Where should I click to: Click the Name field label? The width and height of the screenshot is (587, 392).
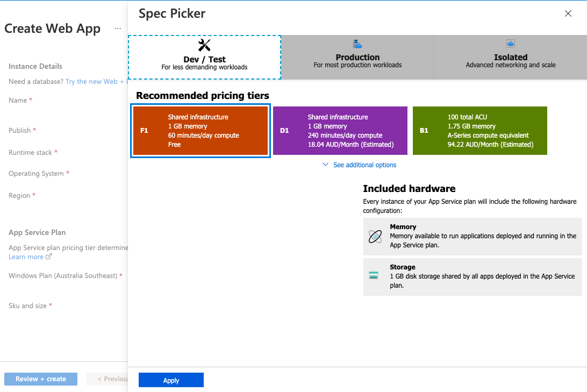click(x=18, y=101)
